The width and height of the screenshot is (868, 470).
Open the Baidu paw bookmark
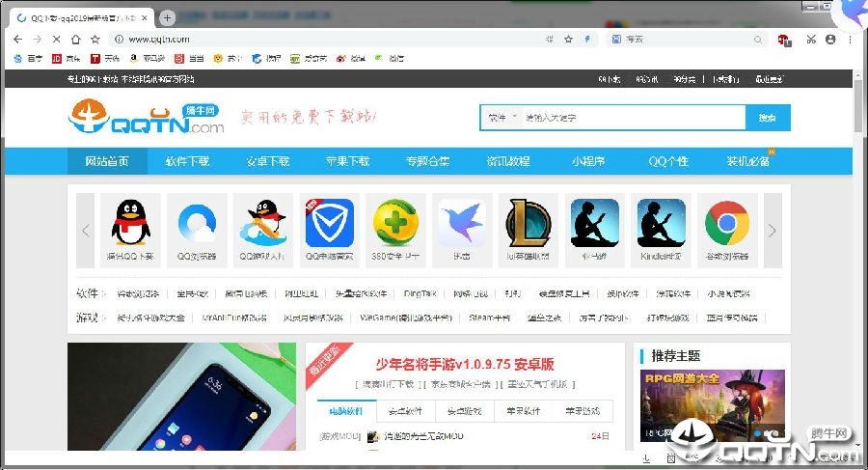click(28, 58)
